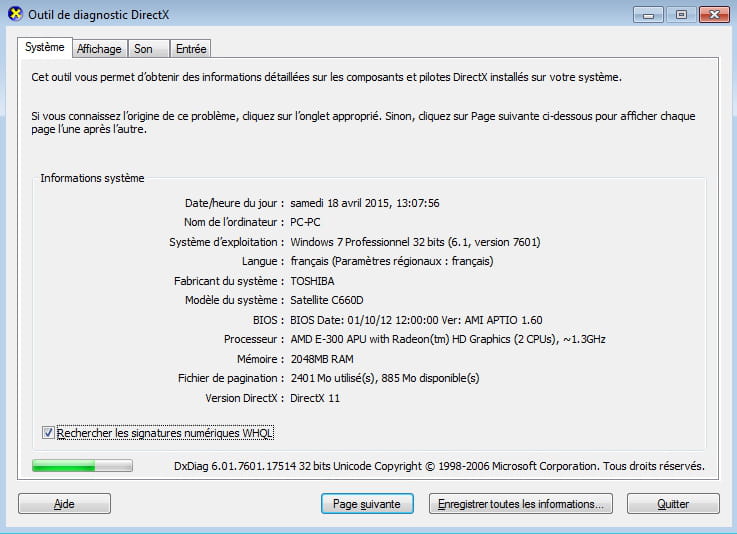Click the Système d'exploitation label

(226, 242)
